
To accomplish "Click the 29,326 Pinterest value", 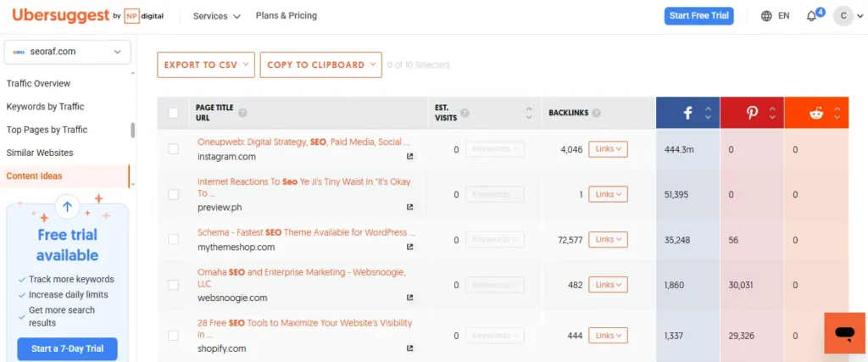I will coord(741,336).
